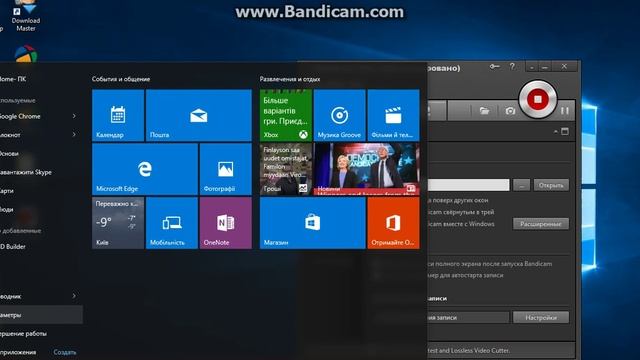Open the Фотографії tile

point(226,169)
